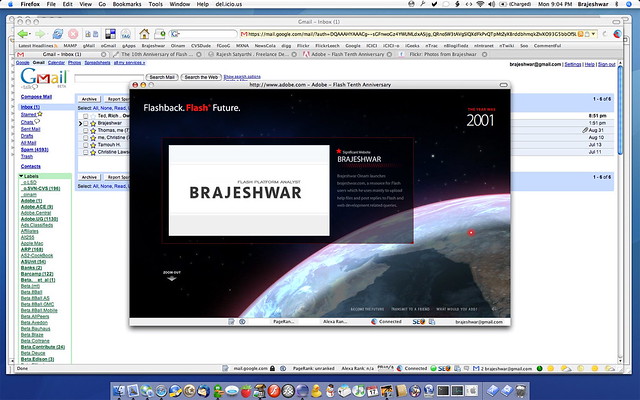
Task: Open the Bookmarks menu
Action: 127,4
